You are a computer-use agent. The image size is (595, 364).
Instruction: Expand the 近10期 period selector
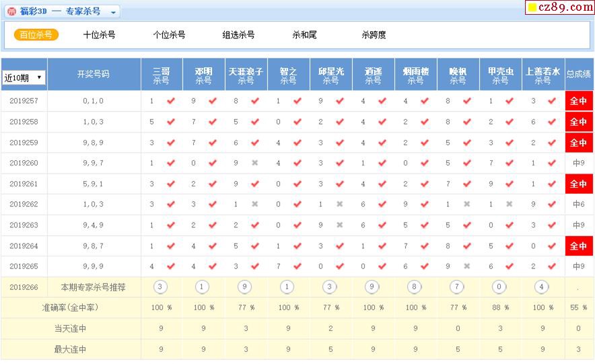coord(24,78)
